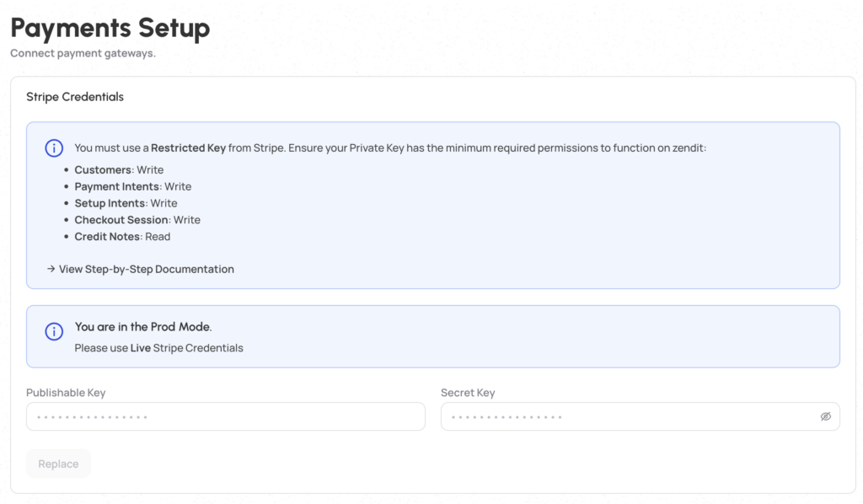Select the Stripe Credentials section heading

(x=75, y=97)
